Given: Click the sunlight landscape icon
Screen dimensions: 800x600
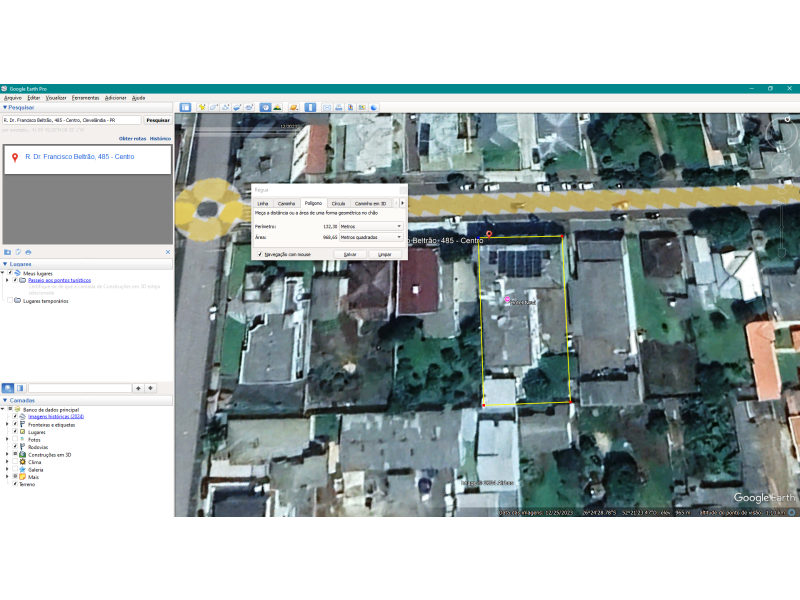Looking at the screenshot, I should (x=277, y=107).
